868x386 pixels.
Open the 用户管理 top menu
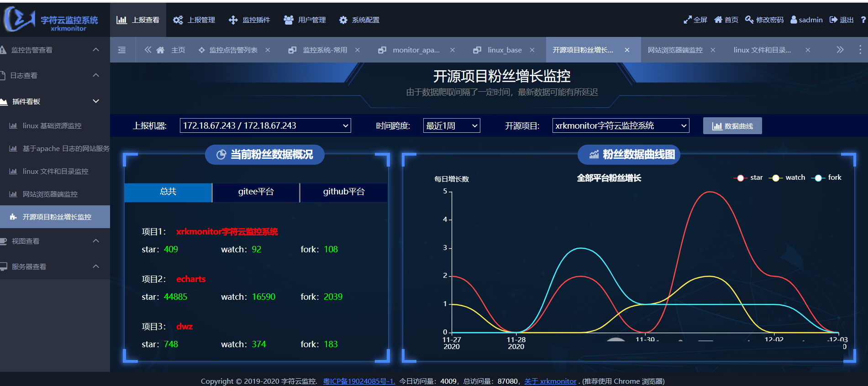pyautogui.click(x=305, y=20)
